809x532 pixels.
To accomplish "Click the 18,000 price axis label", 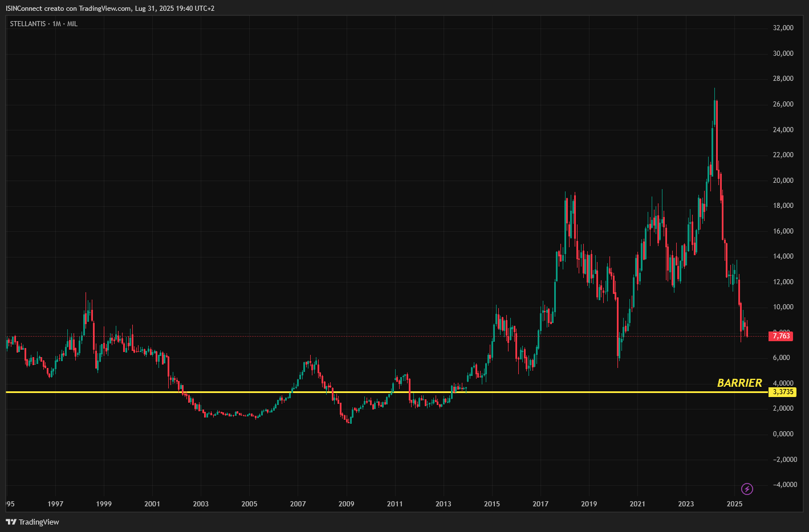I will pyautogui.click(x=783, y=206).
